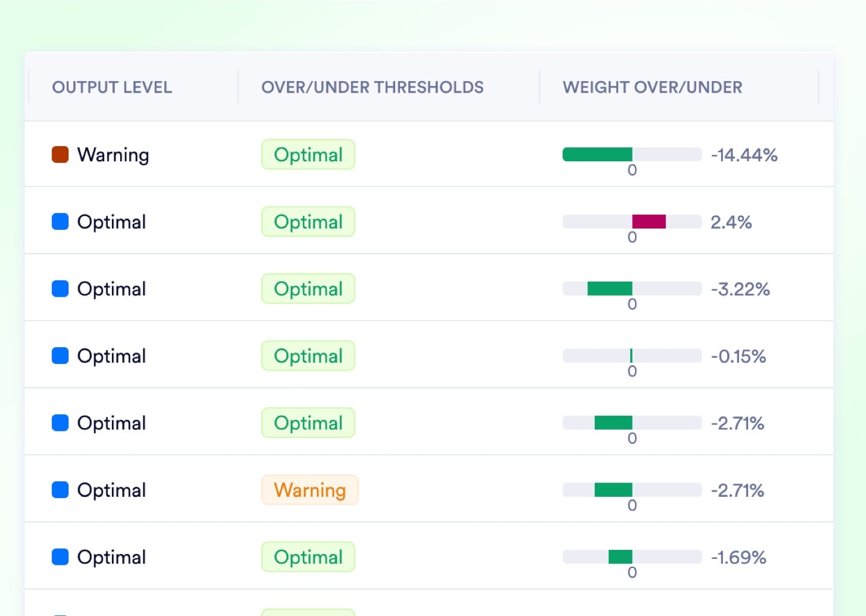Click the Optimal badge in the -14.44% row
Screen dimensions: 866x616
[308, 155]
